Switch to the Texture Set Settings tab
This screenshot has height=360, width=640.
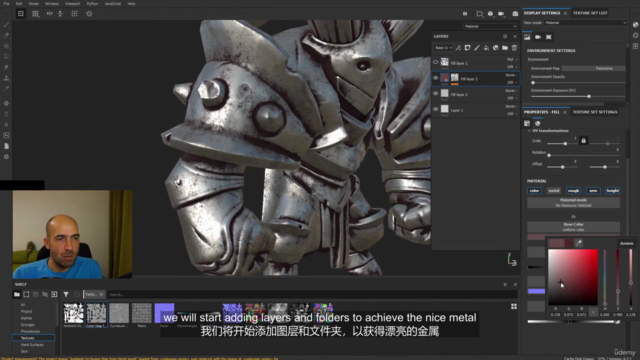tap(595, 112)
